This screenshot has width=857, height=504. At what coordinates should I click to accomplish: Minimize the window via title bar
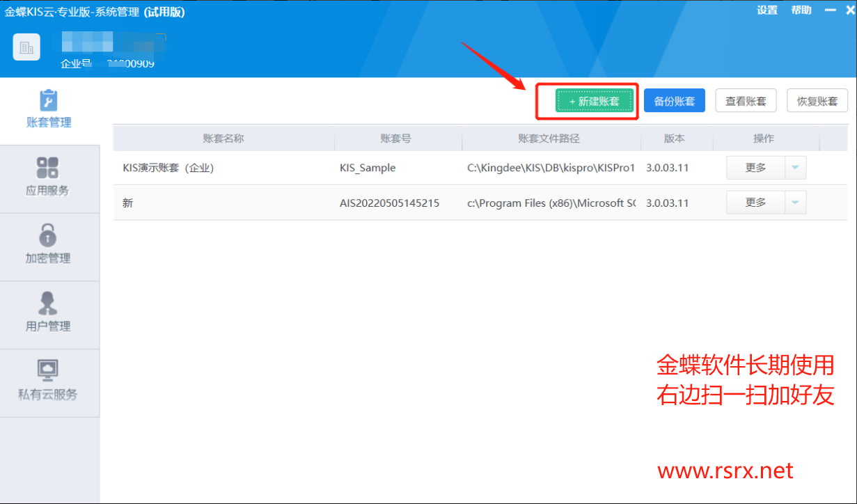pos(830,10)
